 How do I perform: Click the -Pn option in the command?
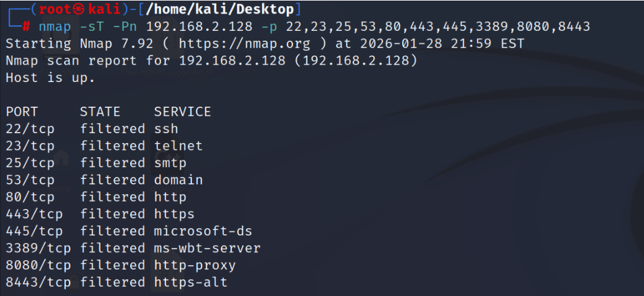click(125, 27)
